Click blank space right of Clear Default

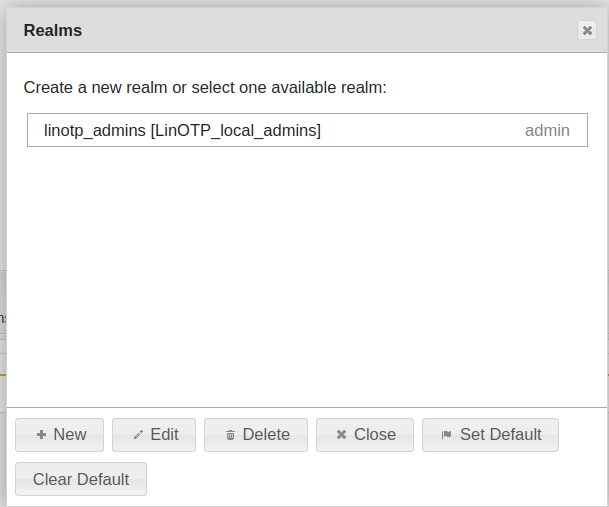tap(380, 479)
